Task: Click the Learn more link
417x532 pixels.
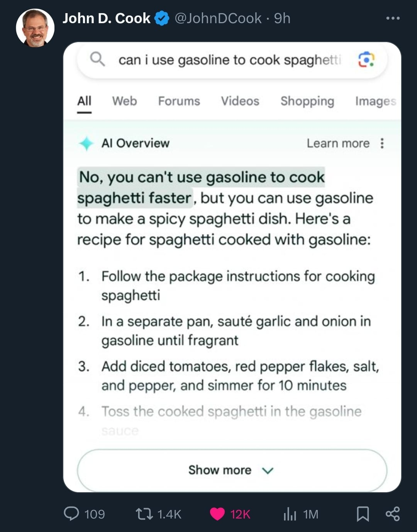Action: coord(338,143)
